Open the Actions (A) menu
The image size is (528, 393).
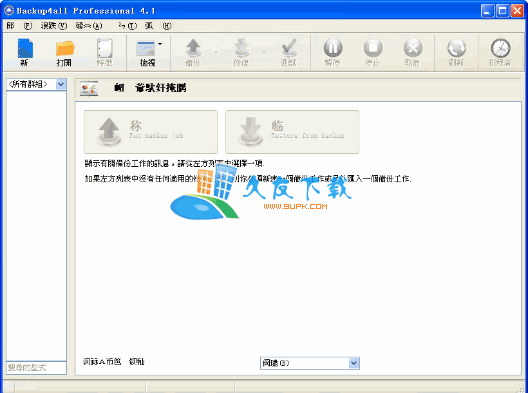pyautogui.click(x=89, y=26)
